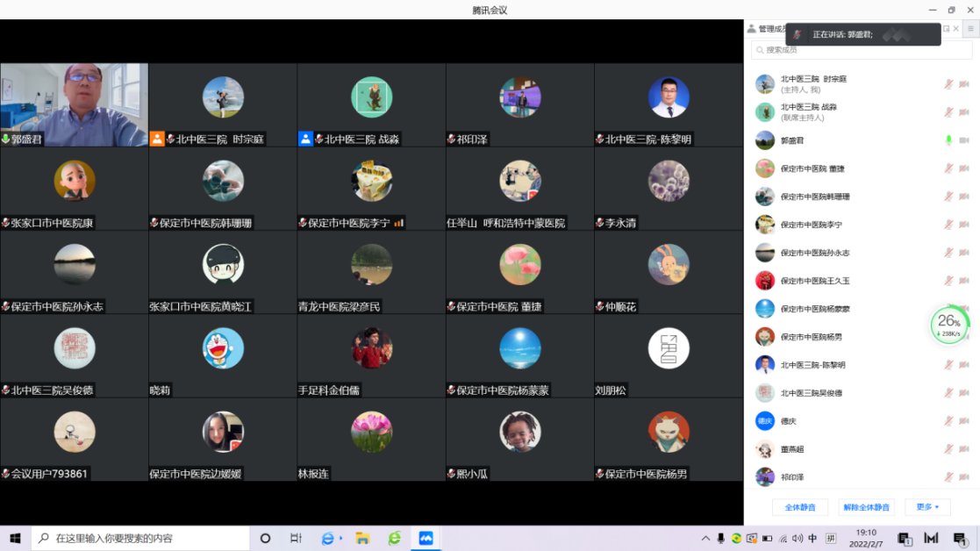Expand hidden system tray icons chevron
The height and width of the screenshot is (551, 980).
coord(705,538)
